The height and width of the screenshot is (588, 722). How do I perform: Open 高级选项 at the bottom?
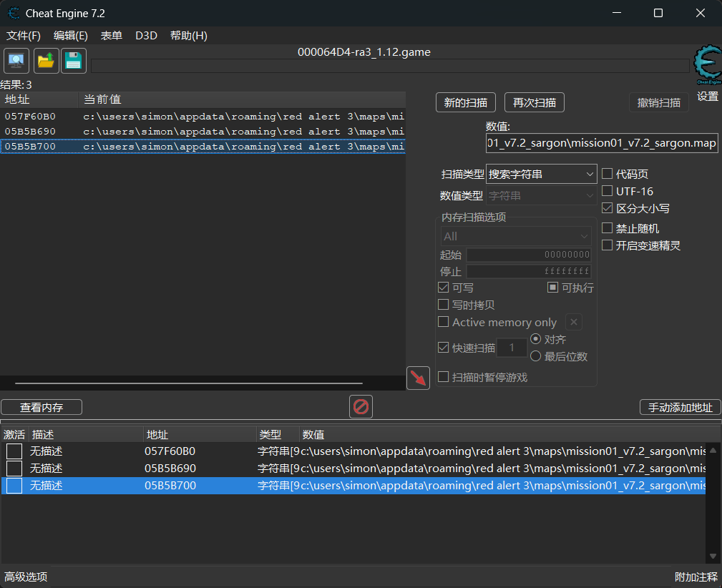click(26, 577)
